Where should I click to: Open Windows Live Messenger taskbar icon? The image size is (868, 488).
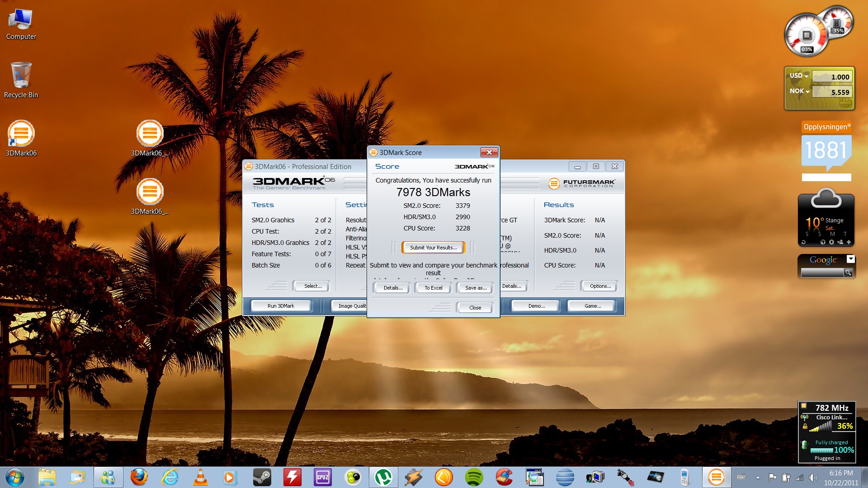pos(108,477)
